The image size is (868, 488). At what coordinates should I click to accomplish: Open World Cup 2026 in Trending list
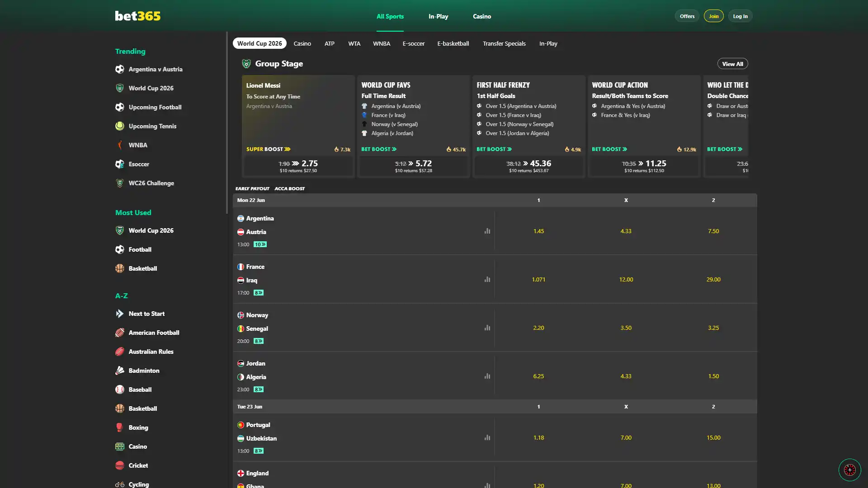[151, 88]
